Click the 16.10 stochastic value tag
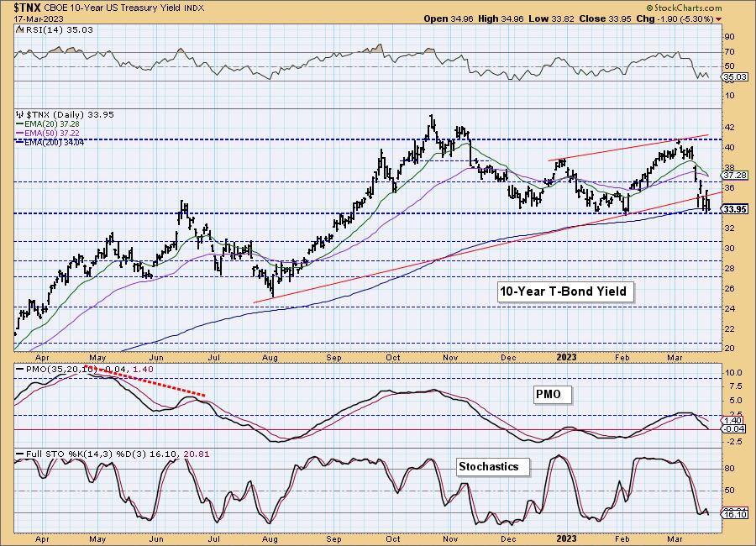This screenshot has width=756, height=546. [x=735, y=515]
